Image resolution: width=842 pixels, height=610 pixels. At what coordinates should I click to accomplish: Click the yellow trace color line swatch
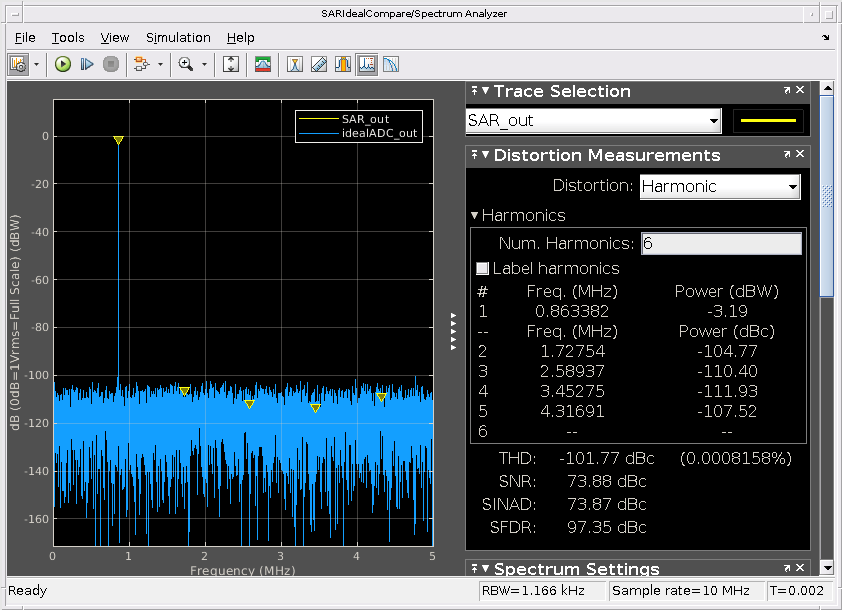pyautogui.click(x=767, y=120)
